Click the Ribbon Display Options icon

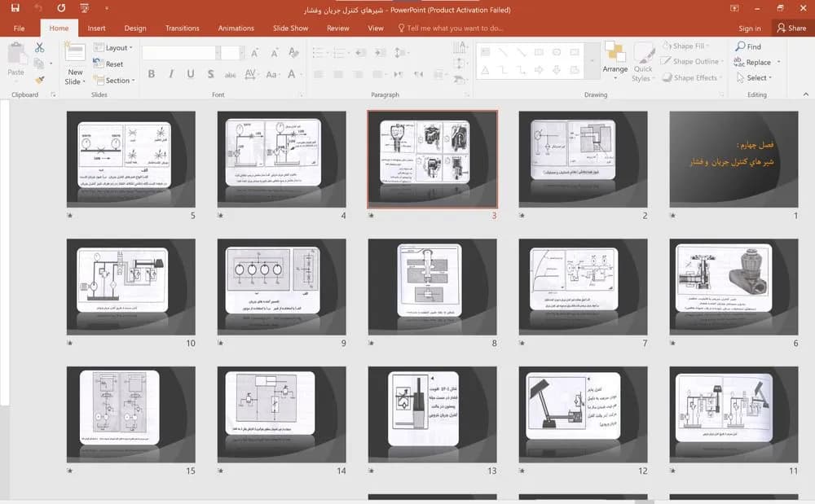(734, 8)
